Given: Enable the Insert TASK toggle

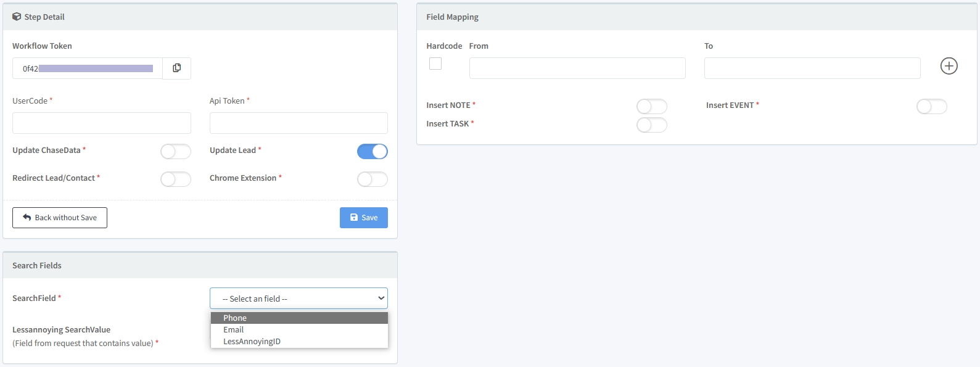Looking at the screenshot, I should pos(652,125).
